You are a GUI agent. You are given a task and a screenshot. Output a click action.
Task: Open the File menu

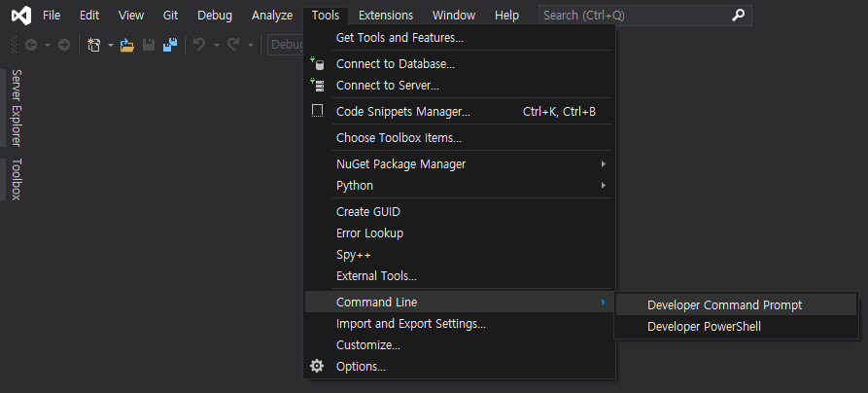pos(52,16)
